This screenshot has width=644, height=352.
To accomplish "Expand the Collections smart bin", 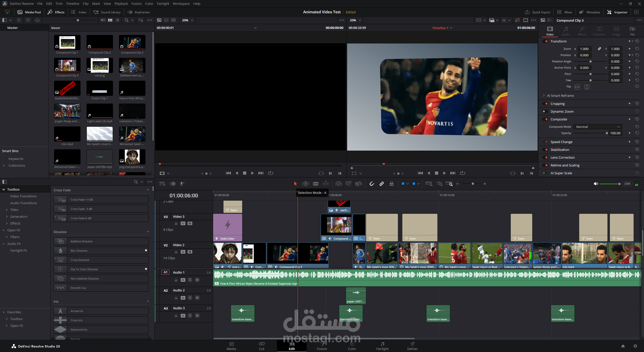I will [x=4, y=165].
